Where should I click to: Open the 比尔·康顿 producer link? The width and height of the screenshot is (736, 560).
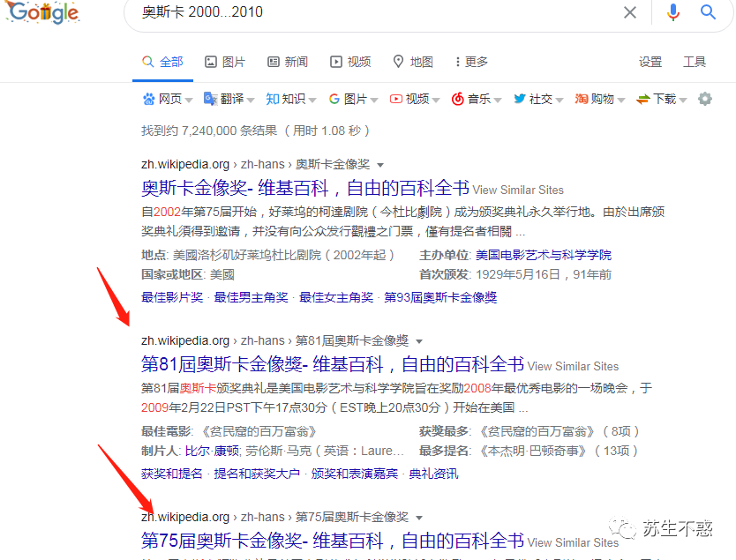(212, 452)
